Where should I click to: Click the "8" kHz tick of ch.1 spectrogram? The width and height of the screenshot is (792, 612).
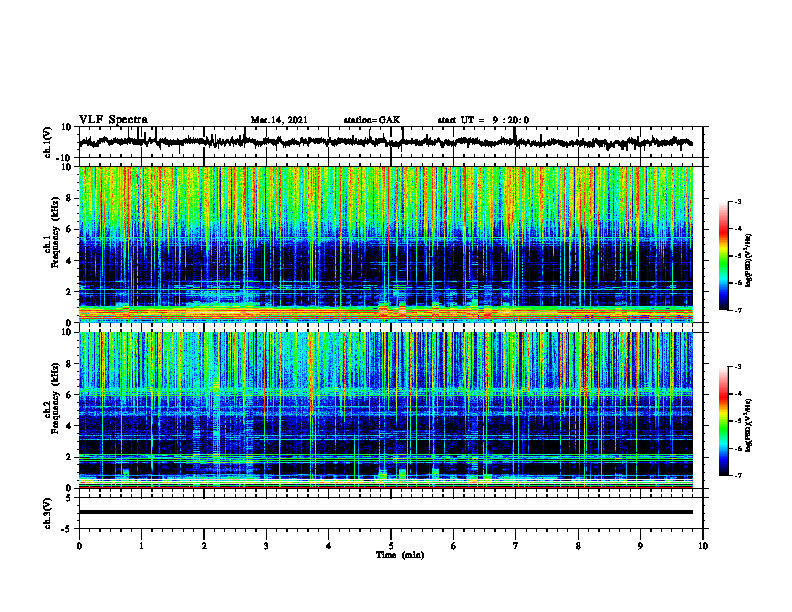(x=69, y=198)
